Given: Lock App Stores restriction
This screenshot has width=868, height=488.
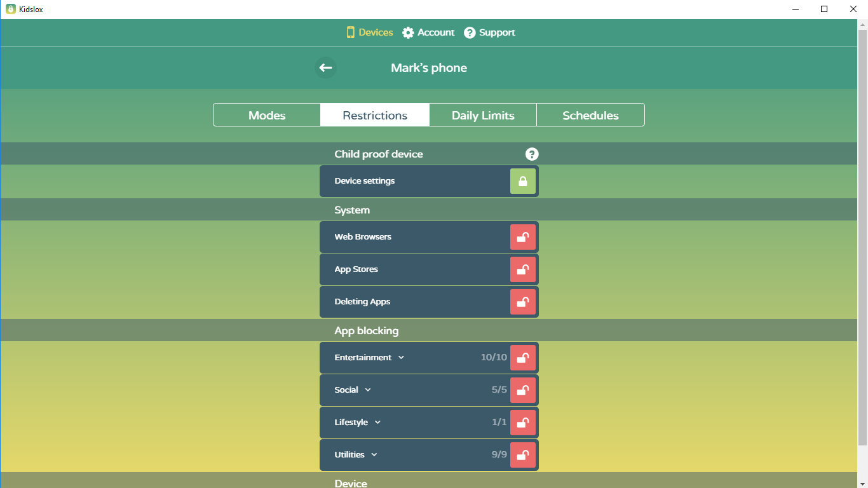Looking at the screenshot, I should pos(523,269).
